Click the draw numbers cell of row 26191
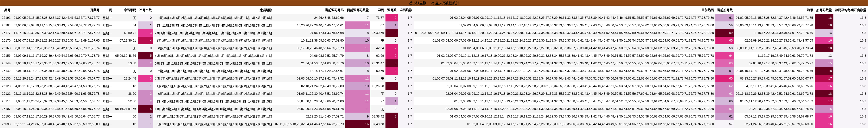Screen dimensions: 868x128 tap(57, 18)
